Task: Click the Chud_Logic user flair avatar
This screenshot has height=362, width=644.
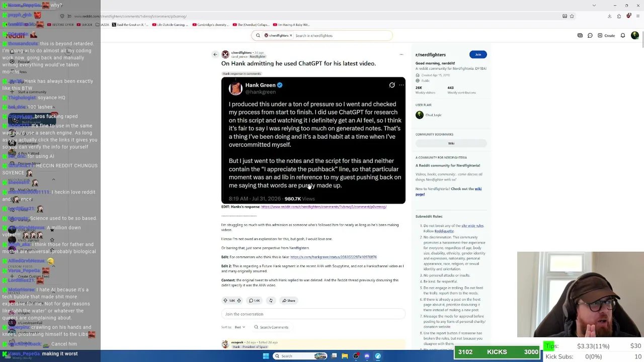Action: [x=419, y=115]
